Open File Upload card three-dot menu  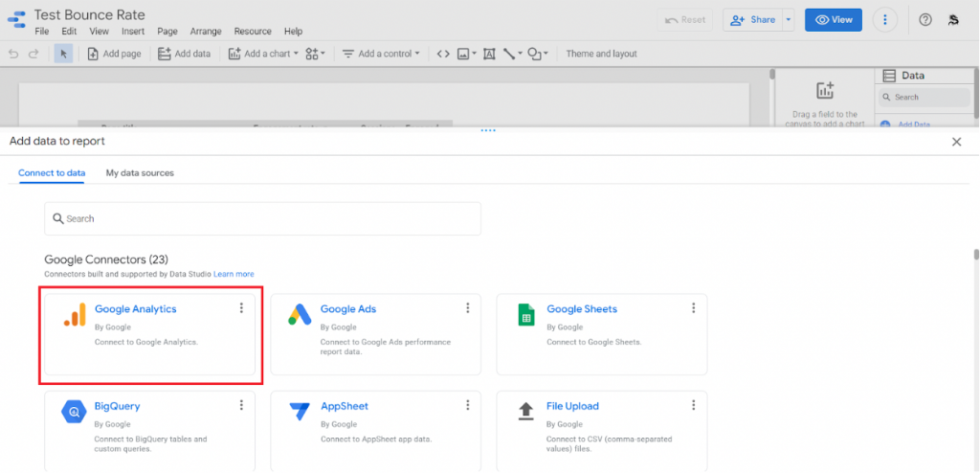coord(693,405)
